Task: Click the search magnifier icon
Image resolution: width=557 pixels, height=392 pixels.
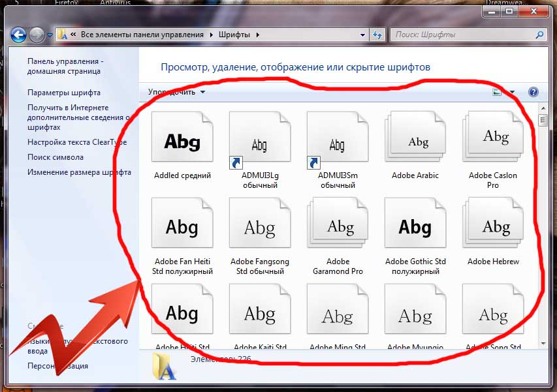Action: 539,35
